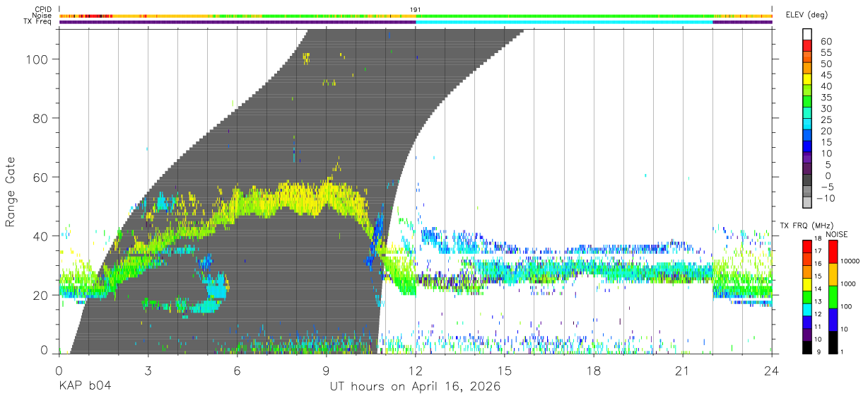Select the white top box of ELEV scale
868x401 pixels.
[807, 35]
